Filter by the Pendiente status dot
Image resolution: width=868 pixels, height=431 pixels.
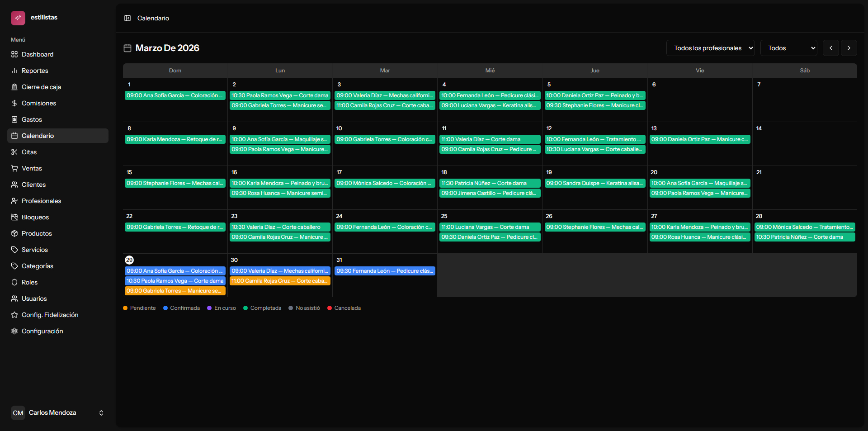[x=125, y=308]
